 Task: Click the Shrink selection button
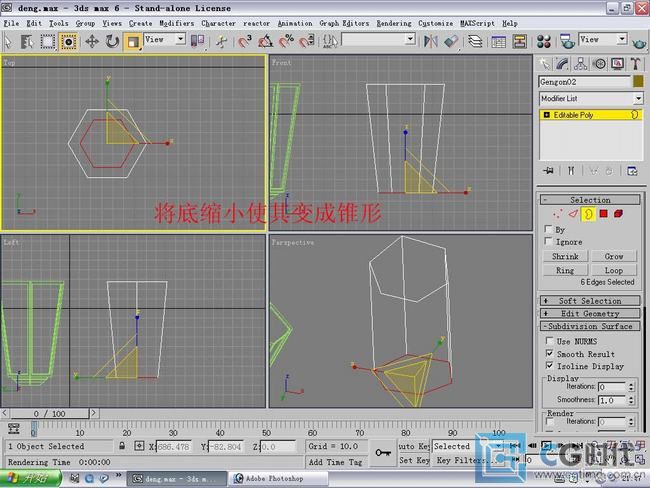point(565,256)
